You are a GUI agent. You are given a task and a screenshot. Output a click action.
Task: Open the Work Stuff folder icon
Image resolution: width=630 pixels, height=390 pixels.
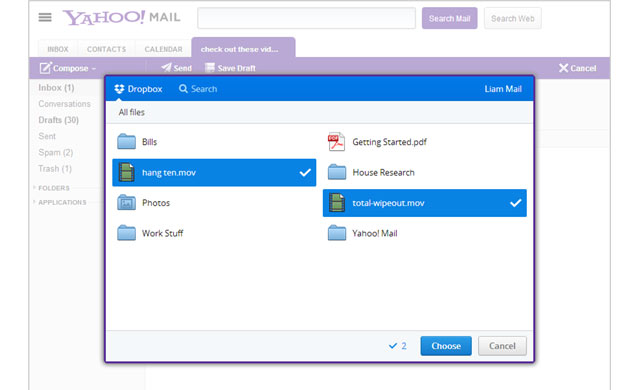coord(127,233)
